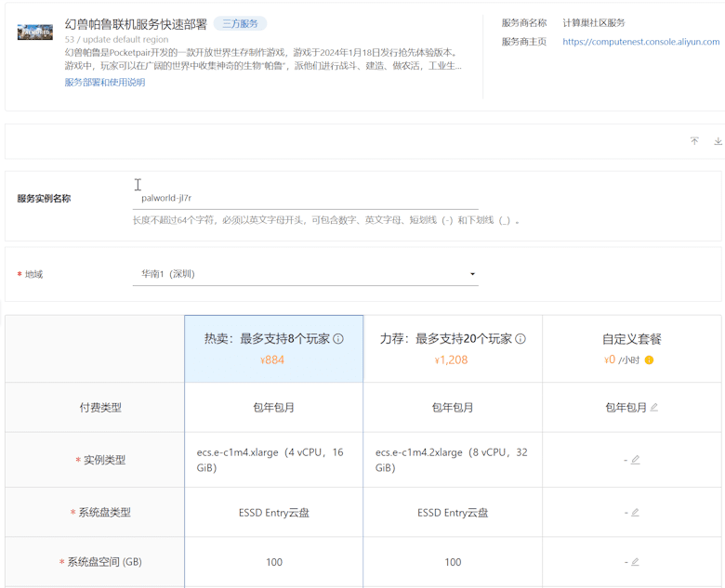
Task: Select the 力荐 20-player plan column
Action: [x=452, y=348]
